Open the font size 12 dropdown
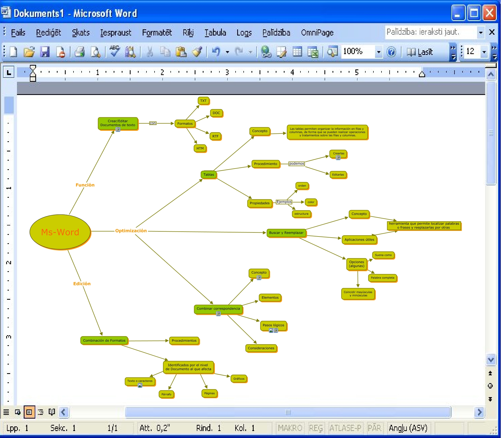 (x=484, y=52)
